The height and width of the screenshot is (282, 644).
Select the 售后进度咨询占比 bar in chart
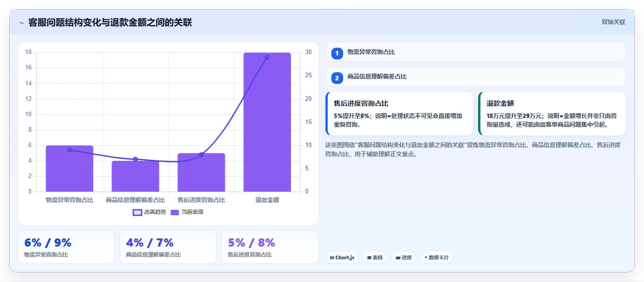pos(201,172)
